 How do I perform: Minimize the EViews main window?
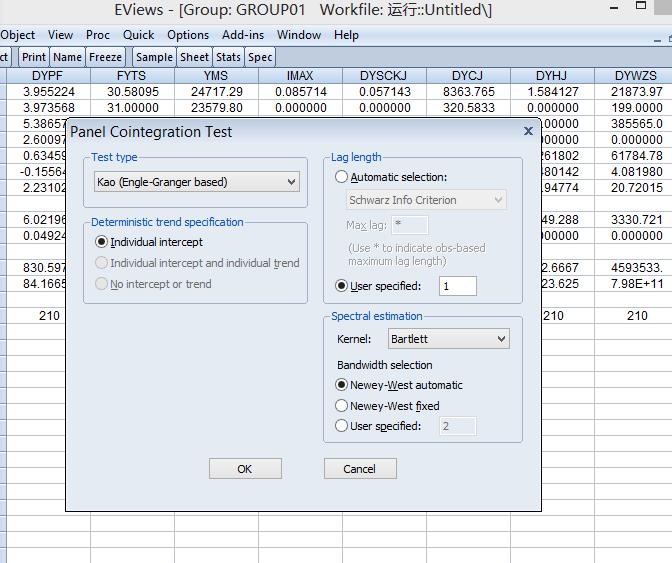[614, 8]
